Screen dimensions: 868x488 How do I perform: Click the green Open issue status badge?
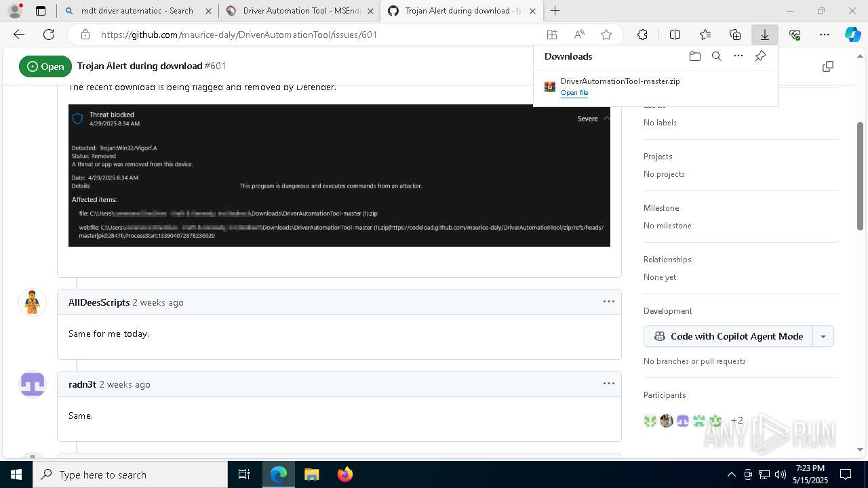(x=45, y=66)
